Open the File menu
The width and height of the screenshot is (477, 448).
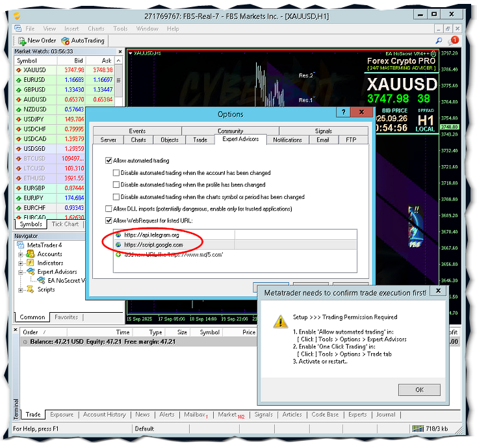click(30, 29)
